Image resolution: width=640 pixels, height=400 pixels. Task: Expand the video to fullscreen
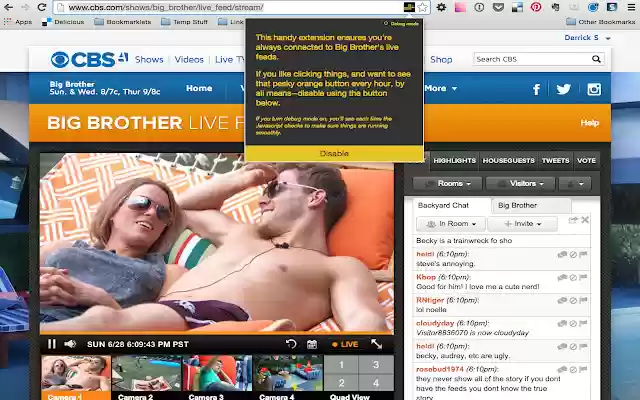coord(376,344)
